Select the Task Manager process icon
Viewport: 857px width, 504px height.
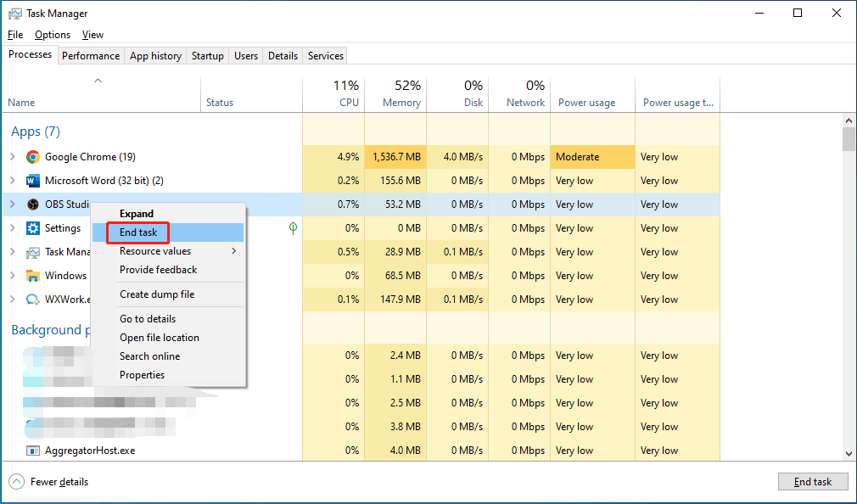[x=32, y=252]
